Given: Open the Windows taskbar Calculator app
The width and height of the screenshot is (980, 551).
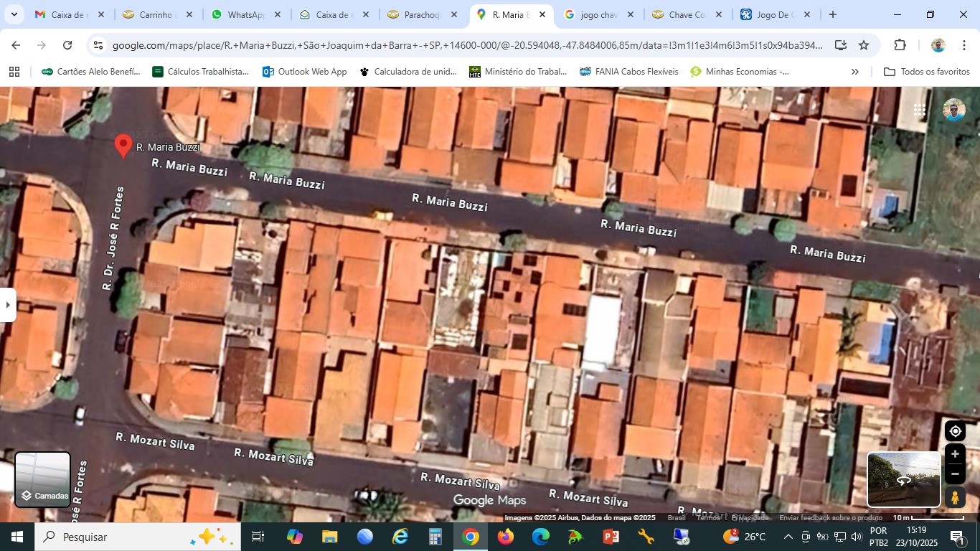Looking at the screenshot, I should pyautogui.click(x=435, y=537).
